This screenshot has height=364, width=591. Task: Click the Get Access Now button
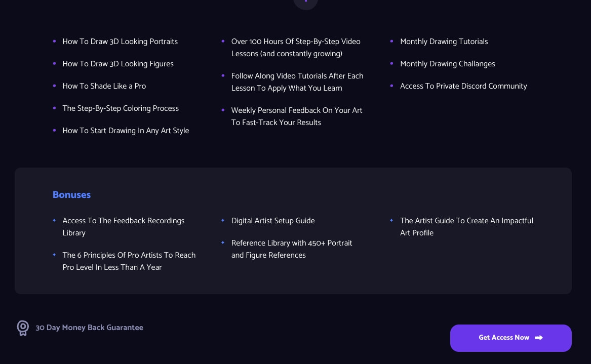[x=510, y=338]
